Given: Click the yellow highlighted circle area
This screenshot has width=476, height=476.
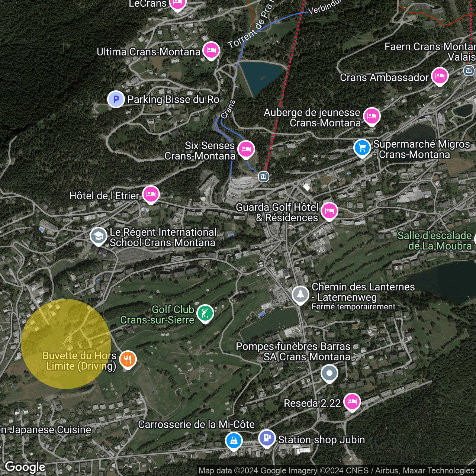Looking at the screenshot, I should pos(66,344).
